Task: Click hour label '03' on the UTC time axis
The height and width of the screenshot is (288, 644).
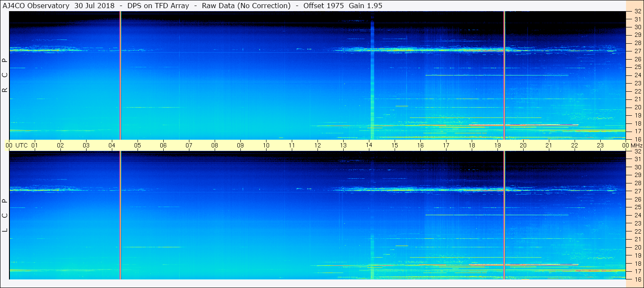Action: pos(86,145)
